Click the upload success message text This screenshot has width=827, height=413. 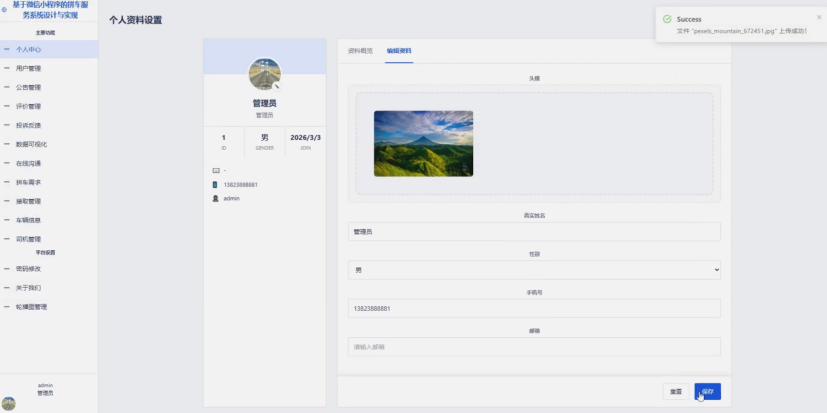[x=742, y=31]
